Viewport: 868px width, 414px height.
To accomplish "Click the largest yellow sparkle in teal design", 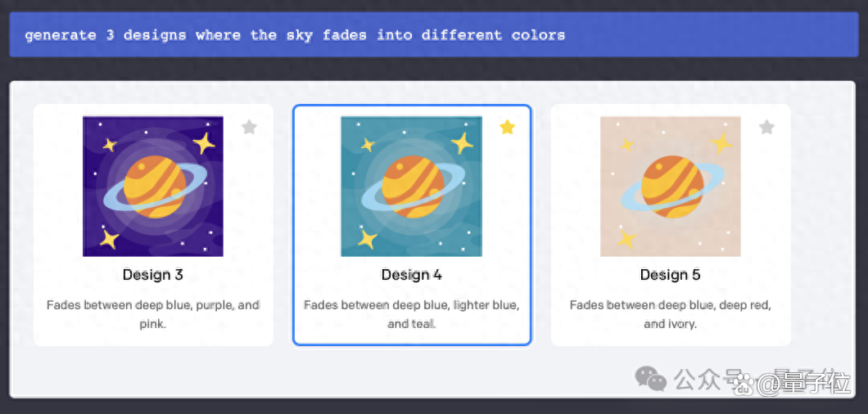I will click(x=462, y=143).
